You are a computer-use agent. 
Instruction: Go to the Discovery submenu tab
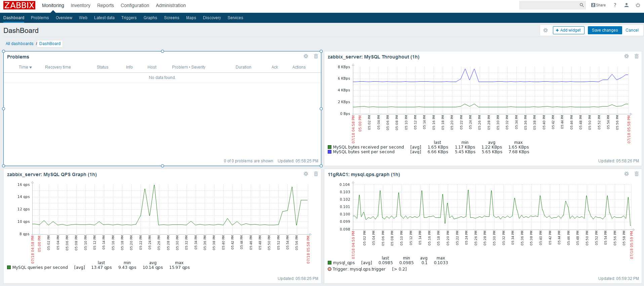click(x=212, y=18)
